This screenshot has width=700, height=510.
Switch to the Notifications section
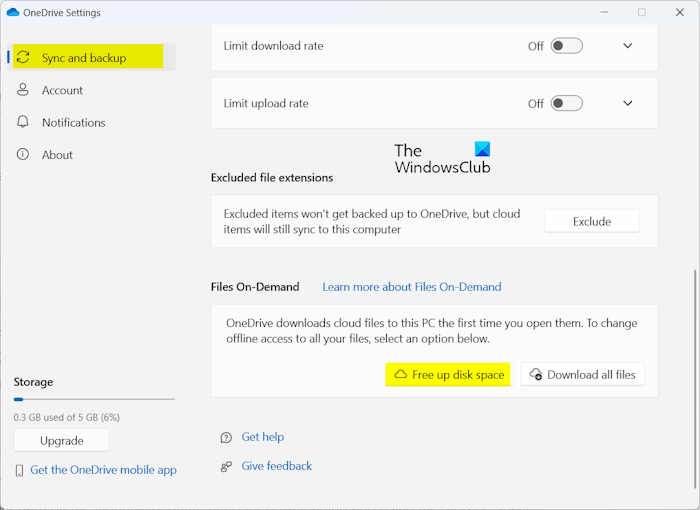(x=73, y=122)
